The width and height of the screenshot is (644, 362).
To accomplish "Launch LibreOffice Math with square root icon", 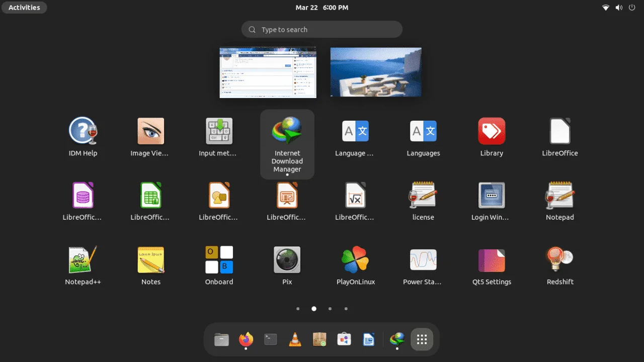I will pyautogui.click(x=355, y=202).
